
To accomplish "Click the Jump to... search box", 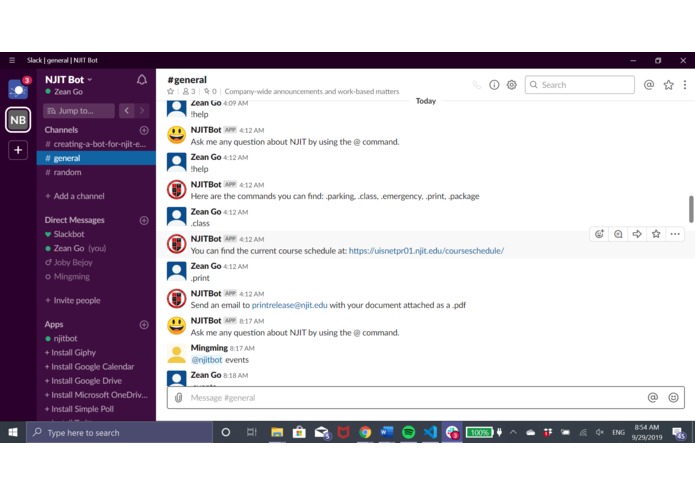I will 78,111.
